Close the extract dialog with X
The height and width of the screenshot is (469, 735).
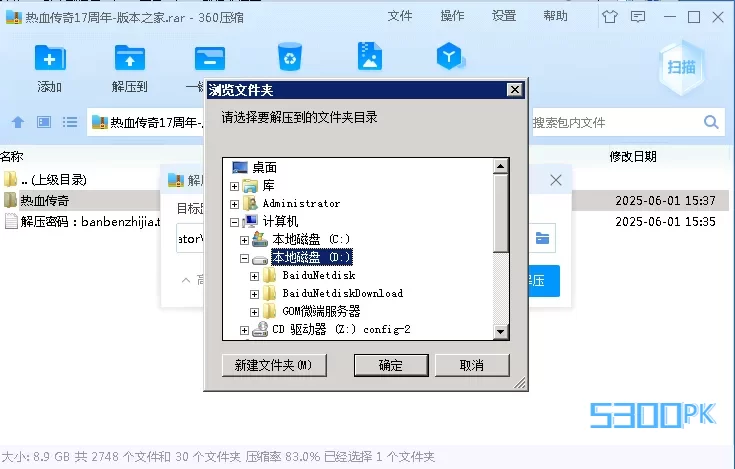[x=556, y=180]
